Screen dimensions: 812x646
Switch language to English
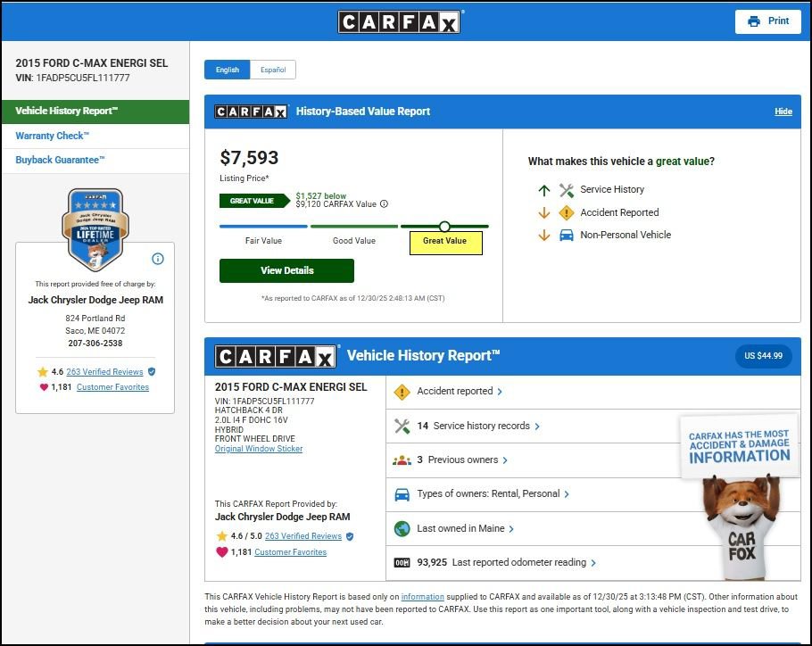coord(227,70)
